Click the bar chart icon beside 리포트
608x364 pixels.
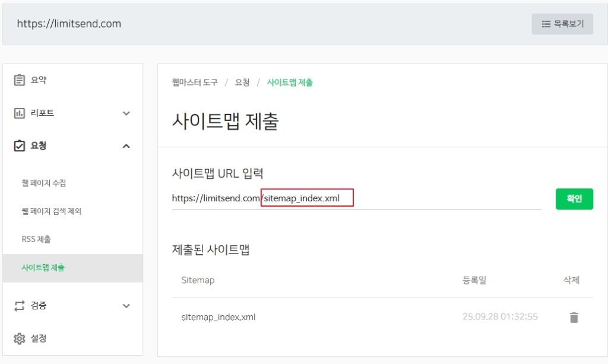click(20, 113)
